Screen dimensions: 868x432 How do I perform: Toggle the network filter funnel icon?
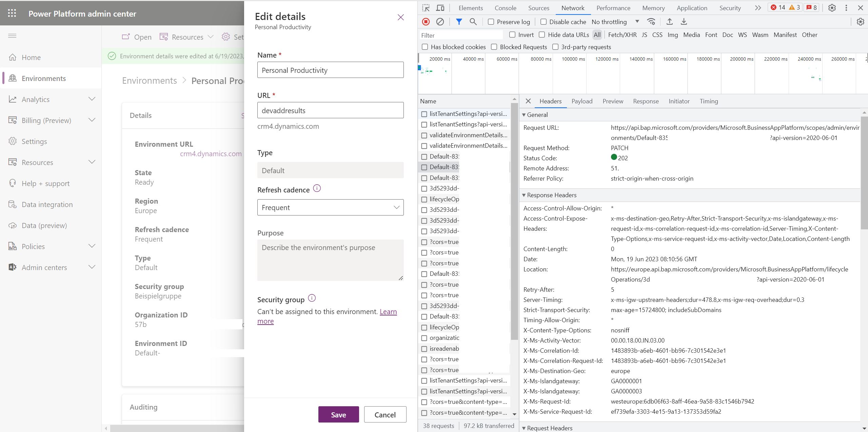click(x=459, y=22)
